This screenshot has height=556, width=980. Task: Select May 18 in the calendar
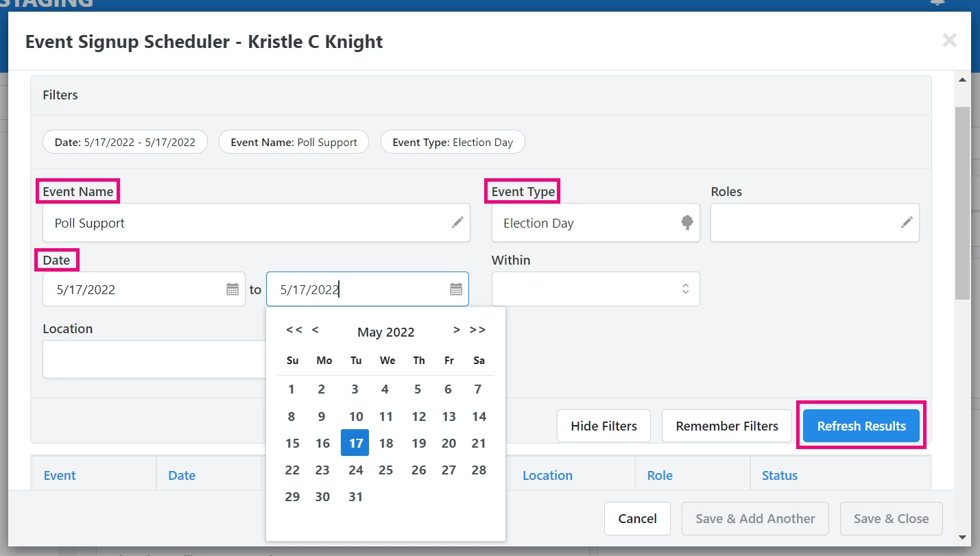(386, 443)
